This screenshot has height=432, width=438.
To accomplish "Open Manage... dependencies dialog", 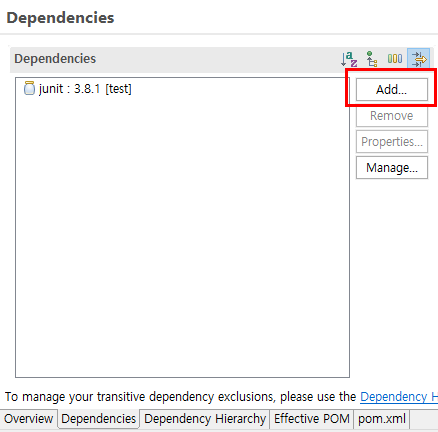I will pos(392,168).
